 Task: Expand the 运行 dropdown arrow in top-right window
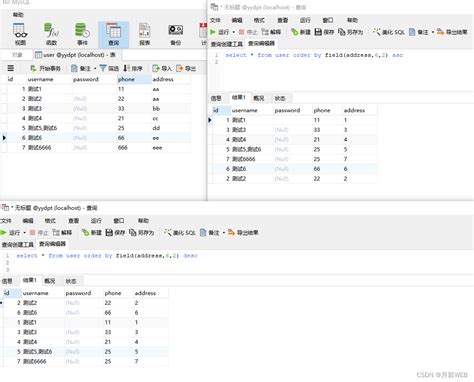click(x=234, y=32)
